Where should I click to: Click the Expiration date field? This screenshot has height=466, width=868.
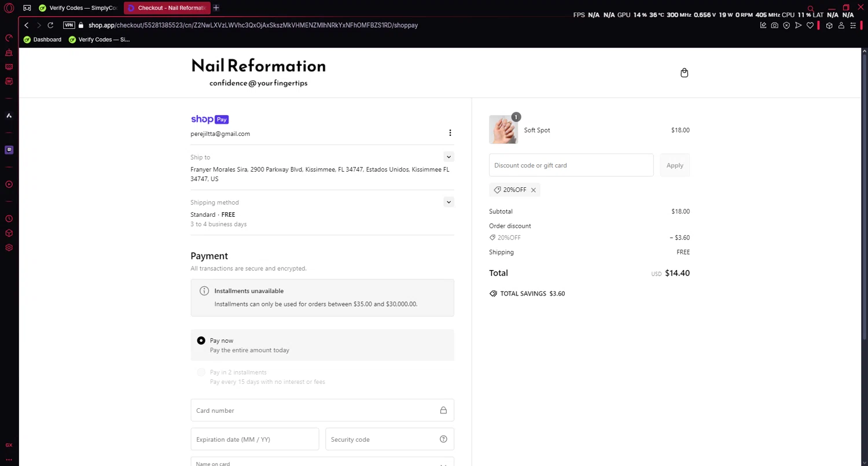pos(255,439)
